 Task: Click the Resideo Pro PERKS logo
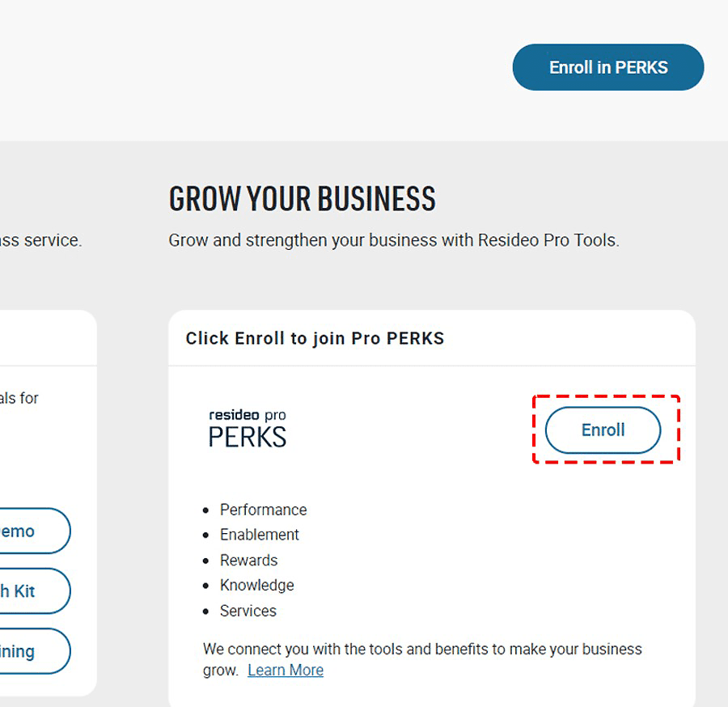click(x=248, y=429)
